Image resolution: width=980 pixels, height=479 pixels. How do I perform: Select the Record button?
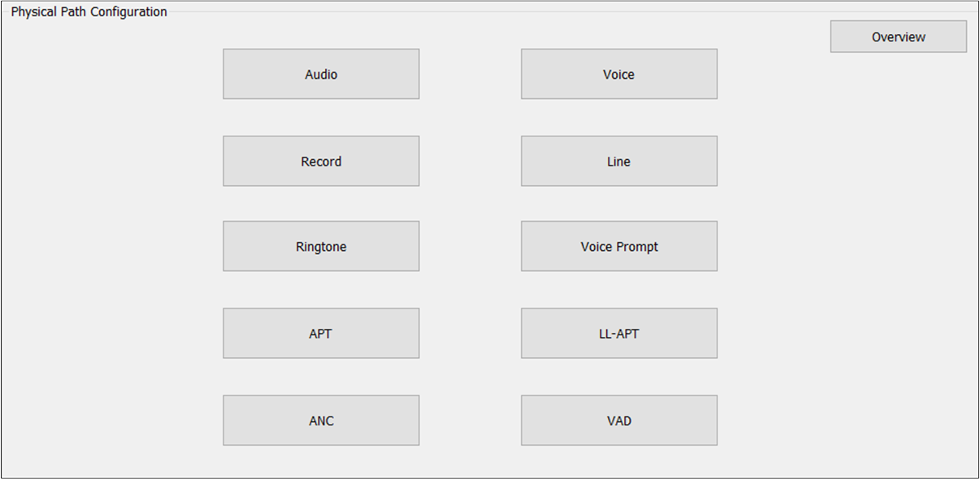[321, 161]
